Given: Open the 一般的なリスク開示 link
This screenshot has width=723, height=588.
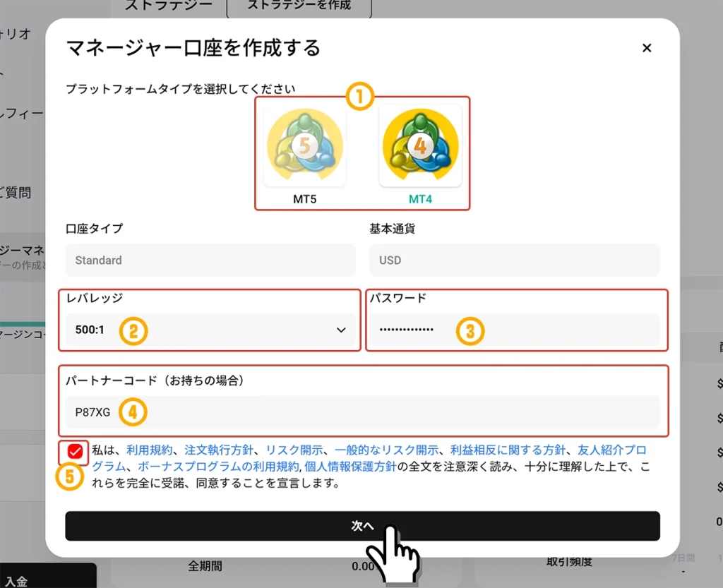Looking at the screenshot, I should (x=386, y=450).
